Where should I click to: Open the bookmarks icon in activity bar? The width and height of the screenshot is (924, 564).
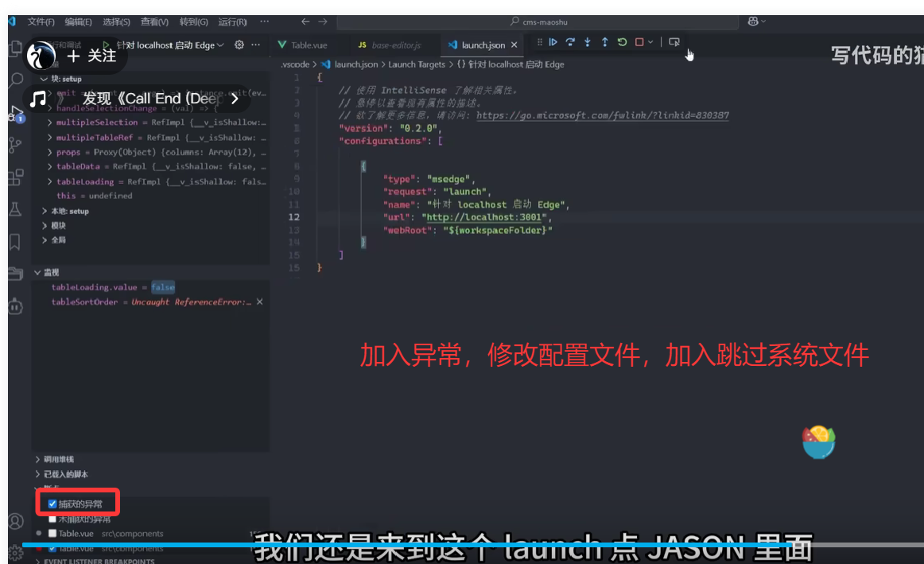15,242
